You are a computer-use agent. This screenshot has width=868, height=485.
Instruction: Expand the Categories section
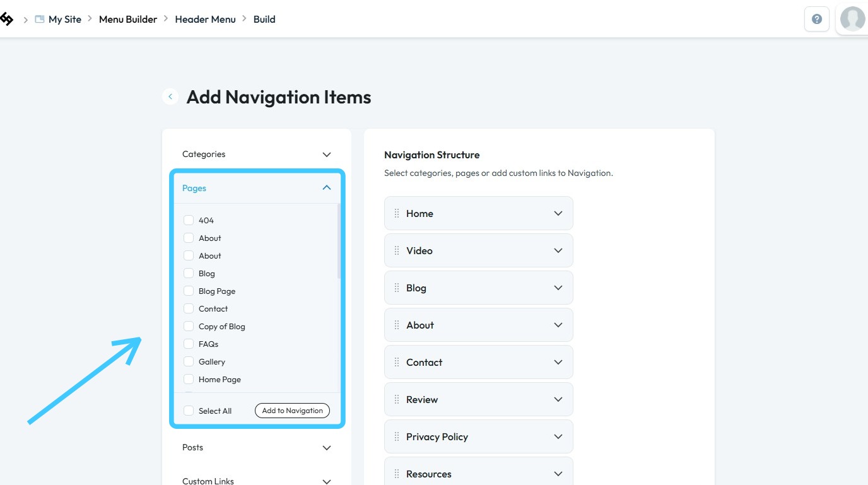326,155
